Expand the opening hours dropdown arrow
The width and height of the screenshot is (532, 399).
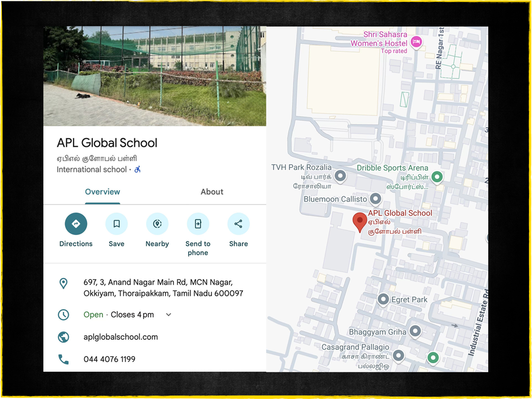[168, 315]
